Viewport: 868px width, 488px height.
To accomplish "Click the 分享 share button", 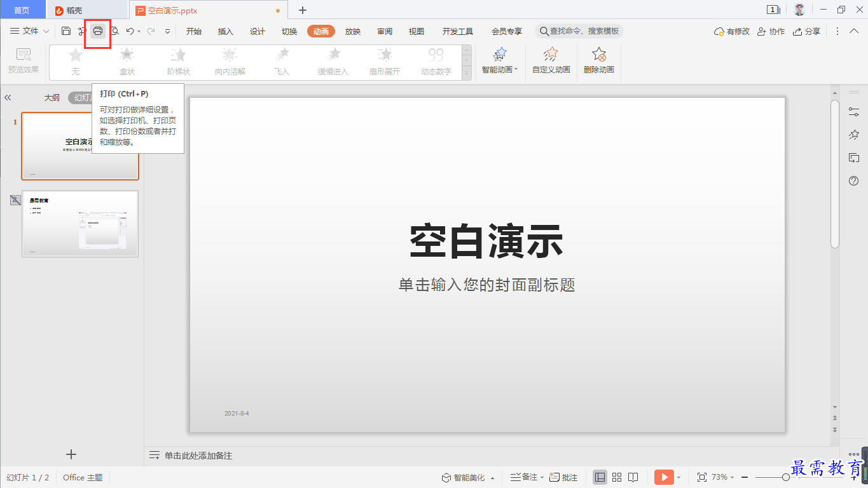I will click(x=807, y=31).
